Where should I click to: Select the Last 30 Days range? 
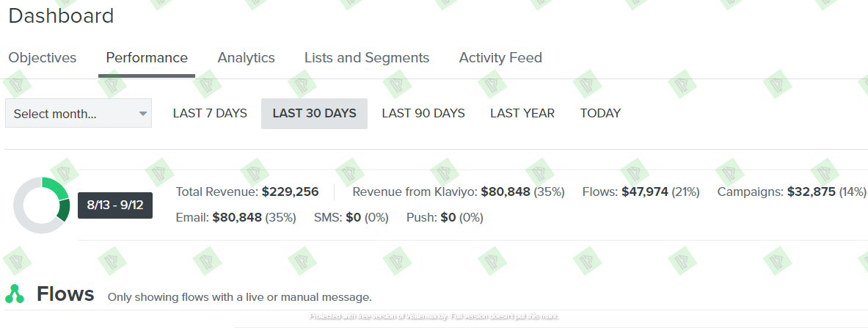click(x=315, y=114)
